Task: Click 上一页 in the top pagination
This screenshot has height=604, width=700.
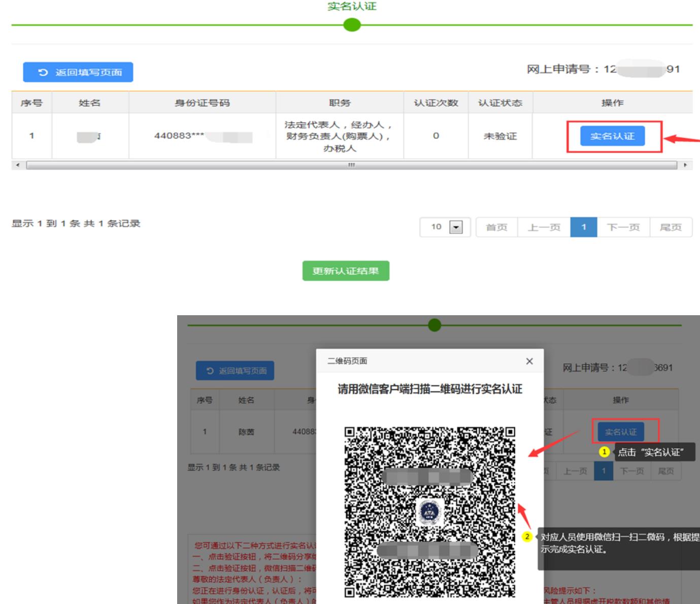Action: point(544,227)
